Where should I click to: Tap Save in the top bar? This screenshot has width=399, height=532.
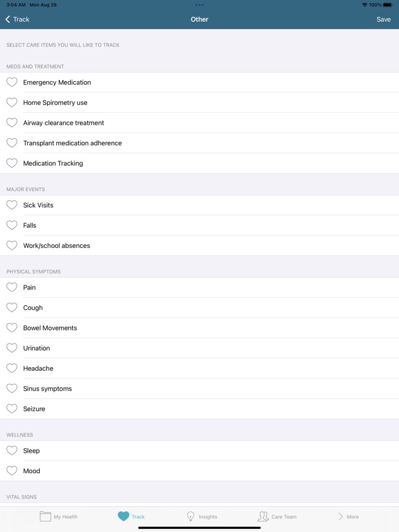(x=383, y=19)
